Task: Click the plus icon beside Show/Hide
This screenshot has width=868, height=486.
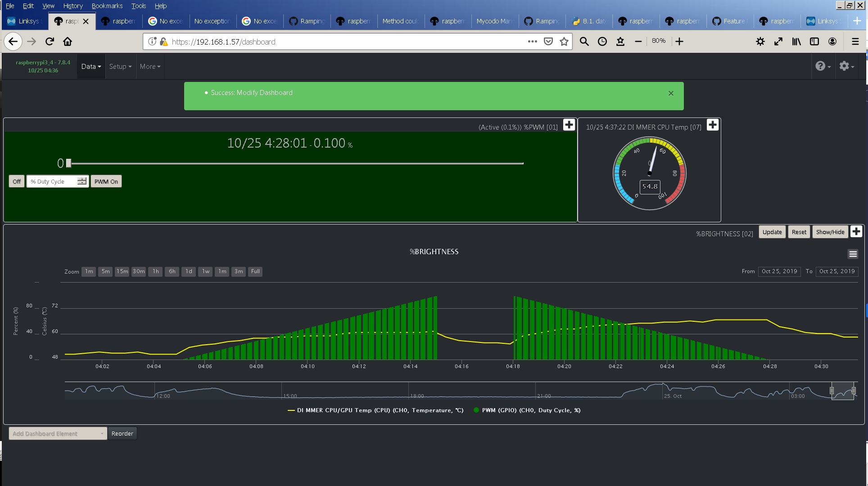Action: 856,231
